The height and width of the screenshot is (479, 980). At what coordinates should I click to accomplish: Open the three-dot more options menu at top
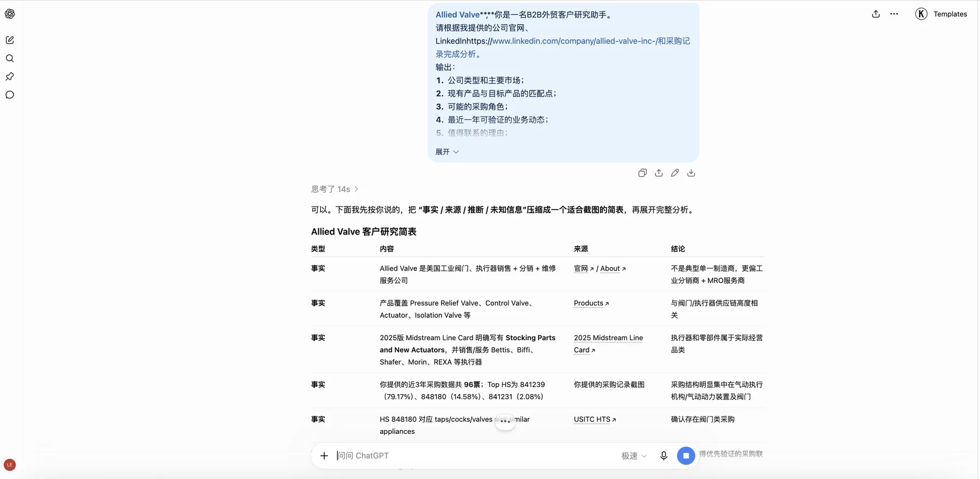point(894,14)
